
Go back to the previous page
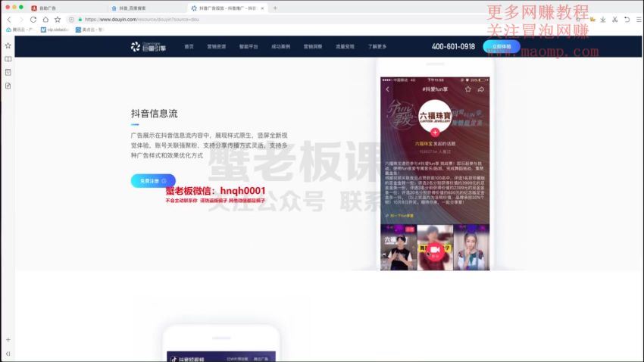pyautogui.click(x=9, y=19)
